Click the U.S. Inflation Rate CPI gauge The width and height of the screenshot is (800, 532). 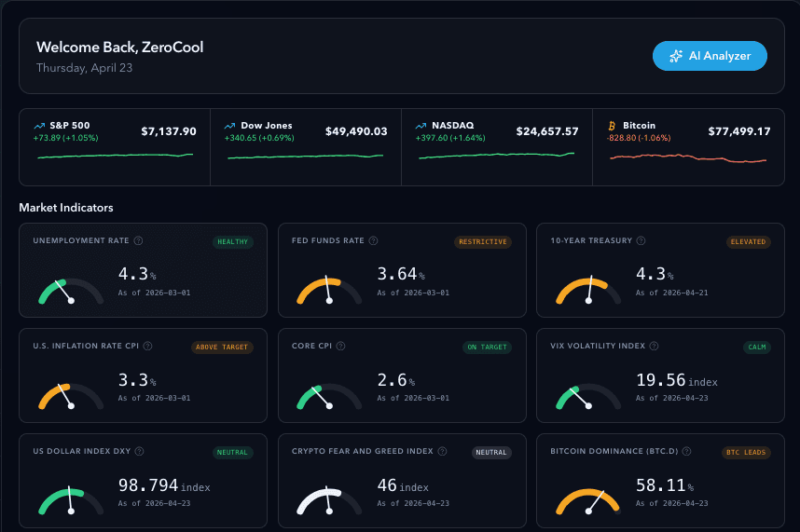click(71, 397)
